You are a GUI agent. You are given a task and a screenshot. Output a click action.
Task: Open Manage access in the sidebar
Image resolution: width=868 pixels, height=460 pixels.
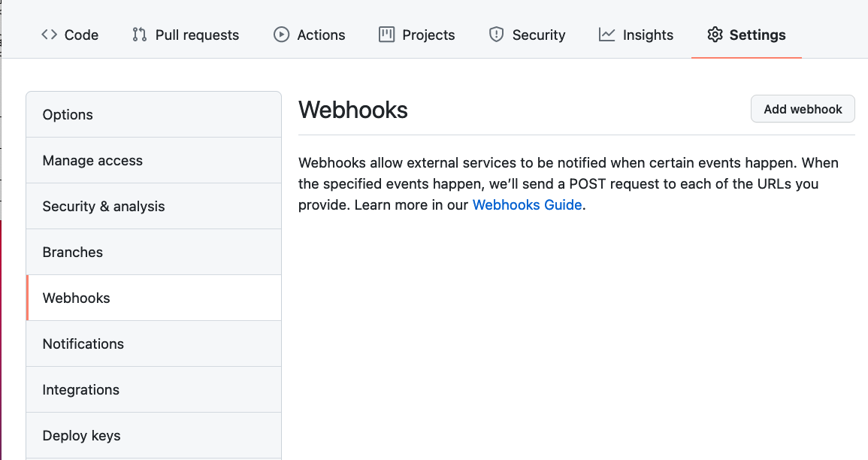(x=154, y=161)
